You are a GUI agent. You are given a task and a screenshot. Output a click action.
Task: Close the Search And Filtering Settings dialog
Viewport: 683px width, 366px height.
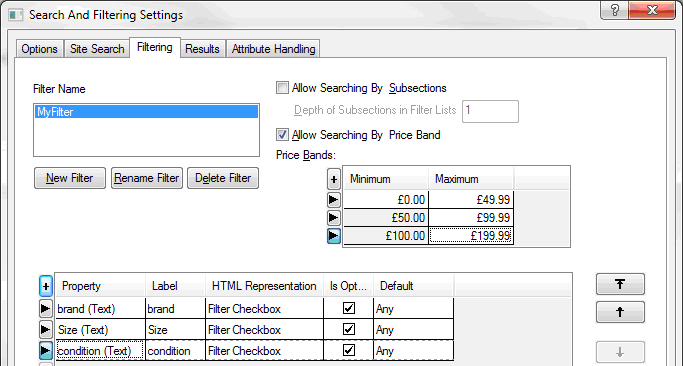pyautogui.click(x=653, y=10)
